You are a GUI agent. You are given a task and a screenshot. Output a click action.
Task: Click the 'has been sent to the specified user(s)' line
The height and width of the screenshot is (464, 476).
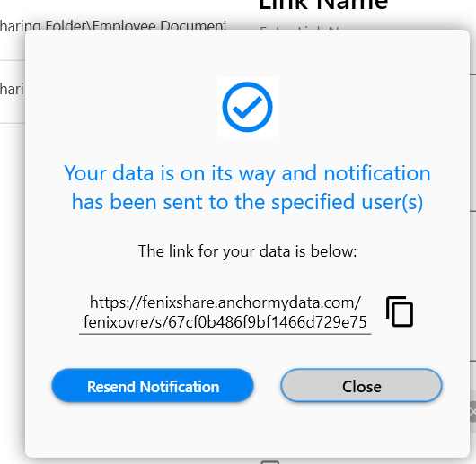click(x=247, y=202)
